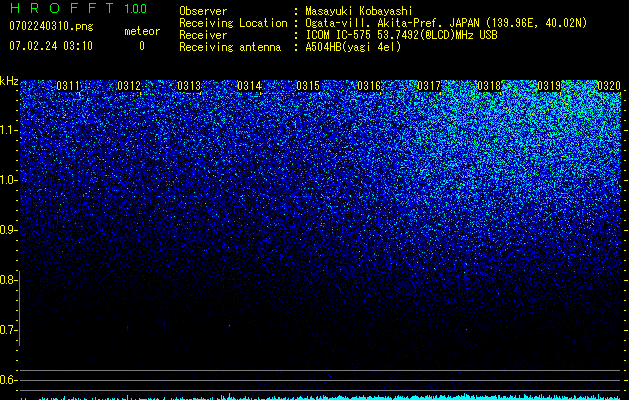The width and height of the screenshot is (629, 400).
Task: Click the Receiving Location label
Action: coord(233,23)
